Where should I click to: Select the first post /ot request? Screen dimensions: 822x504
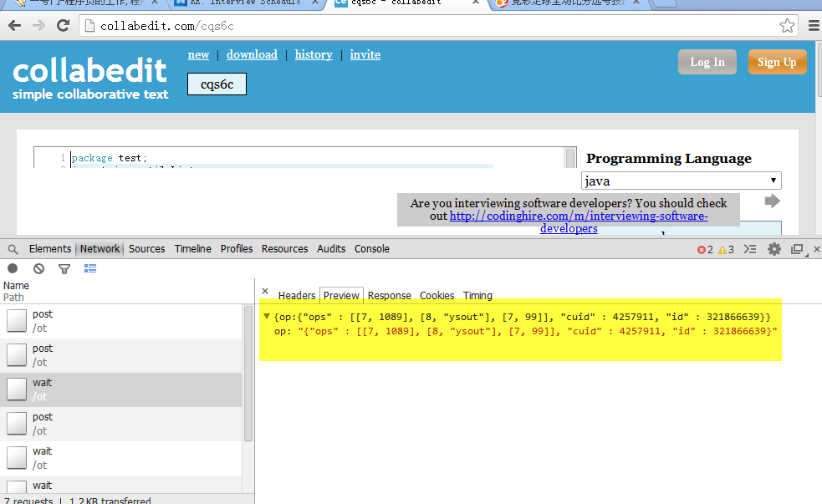coord(121,321)
